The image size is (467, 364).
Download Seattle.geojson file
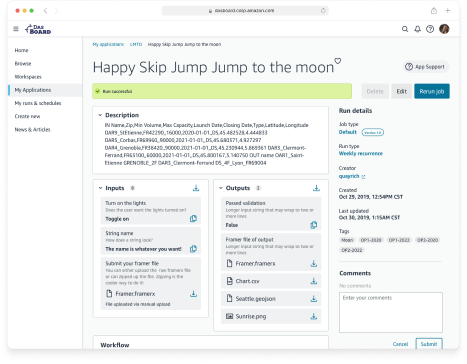(314, 299)
